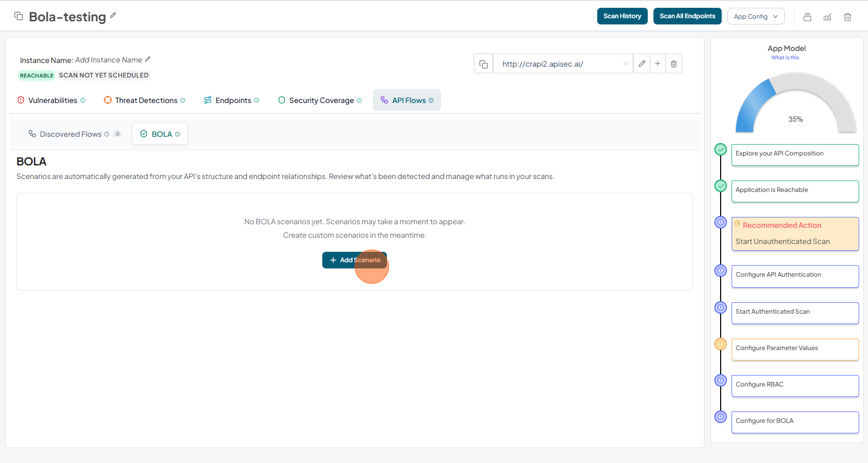Image resolution: width=868 pixels, height=463 pixels.
Task: Click the stacked layers icon in the top bar
Action: [x=807, y=17]
